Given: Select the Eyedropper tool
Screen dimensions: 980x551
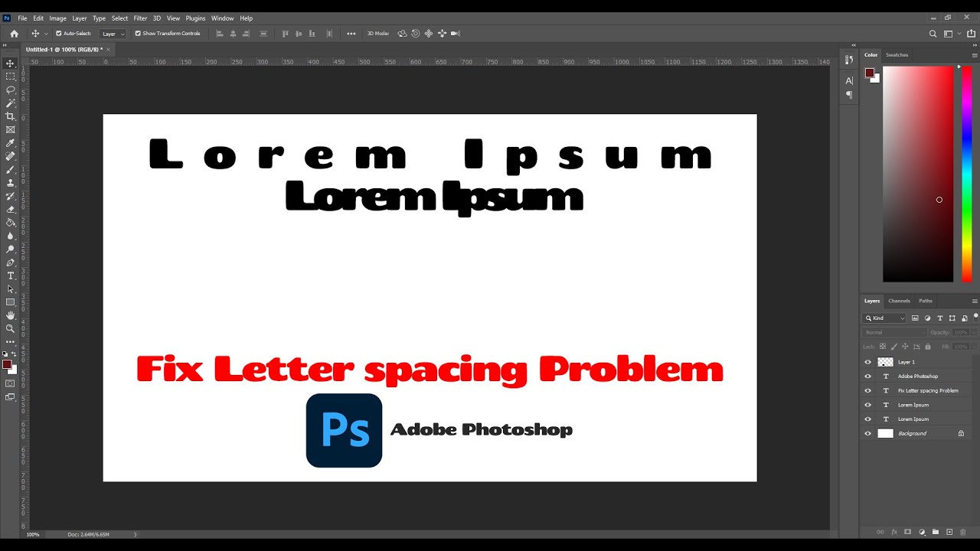Looking at the screenshot, I should click(x=11, y=143).
